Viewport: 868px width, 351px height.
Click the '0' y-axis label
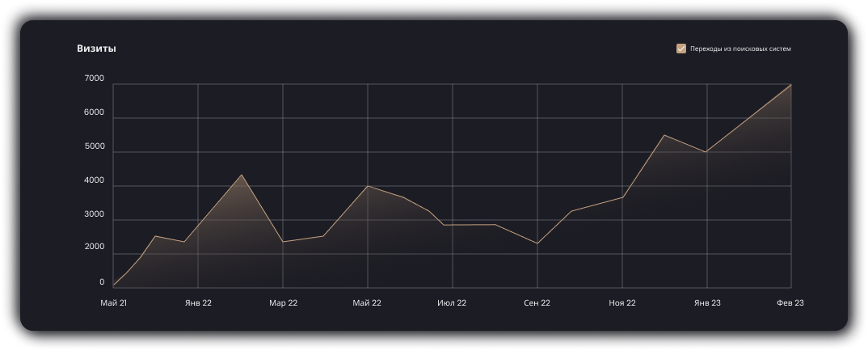pos(102,282)
